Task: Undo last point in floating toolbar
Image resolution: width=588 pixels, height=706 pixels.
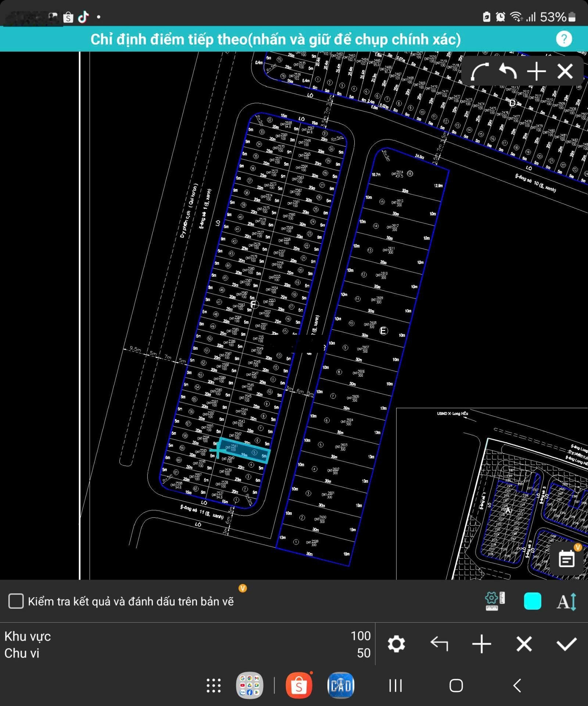Action: click(508, 71)
